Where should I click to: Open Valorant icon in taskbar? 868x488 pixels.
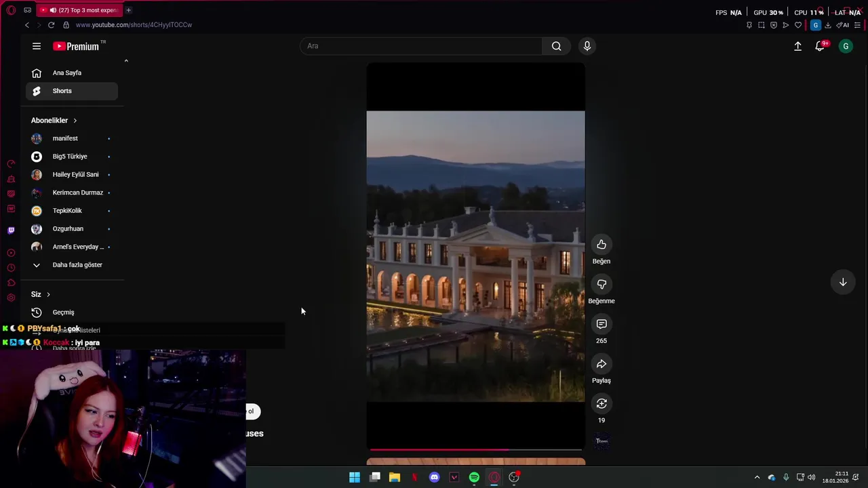coord(454,478)
